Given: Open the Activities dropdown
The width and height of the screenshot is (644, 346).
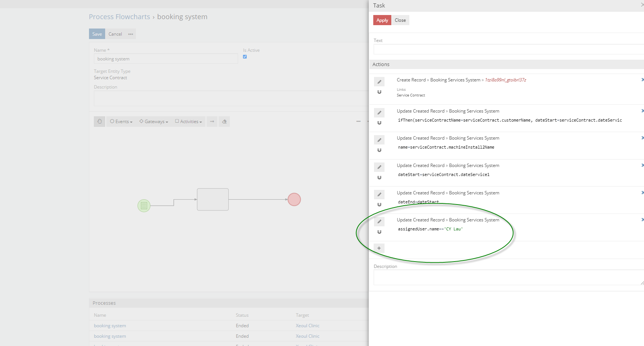Looking at the screenshot, I should click(189, 122).
